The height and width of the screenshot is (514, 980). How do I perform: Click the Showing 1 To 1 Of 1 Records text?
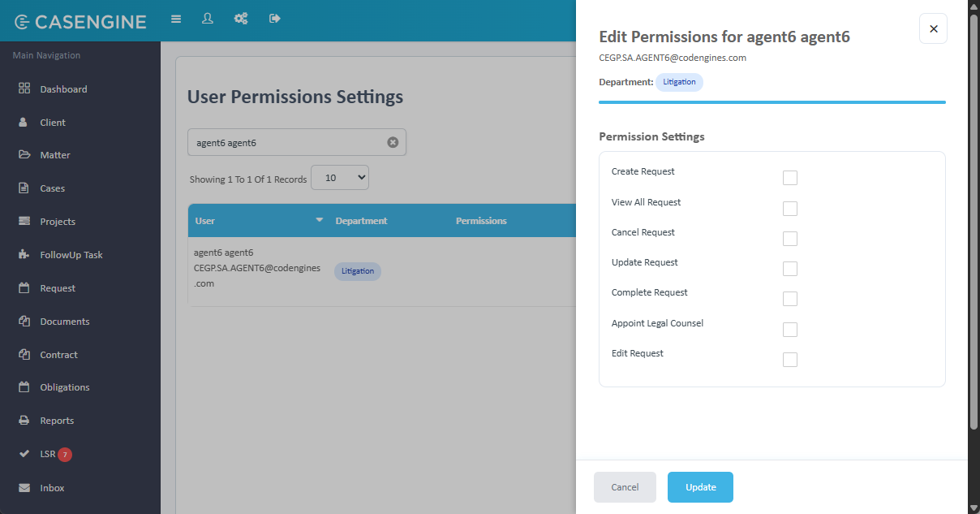(248, 179)
